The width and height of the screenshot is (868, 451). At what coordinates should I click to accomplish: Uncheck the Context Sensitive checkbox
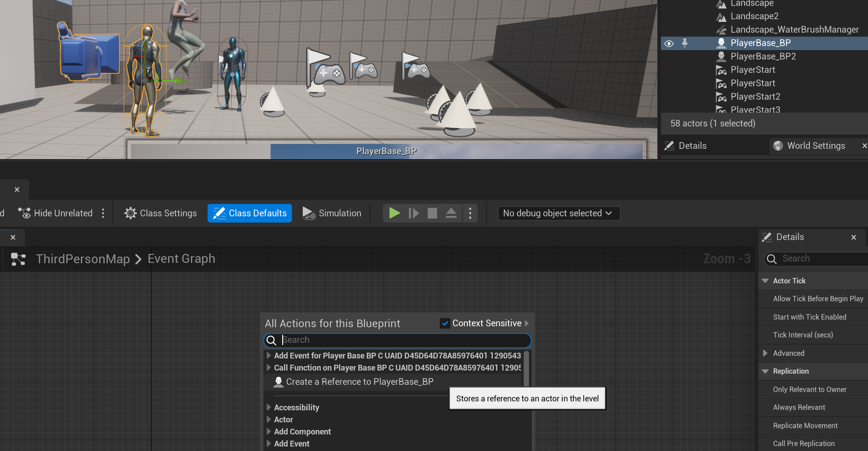click(445, 323)
